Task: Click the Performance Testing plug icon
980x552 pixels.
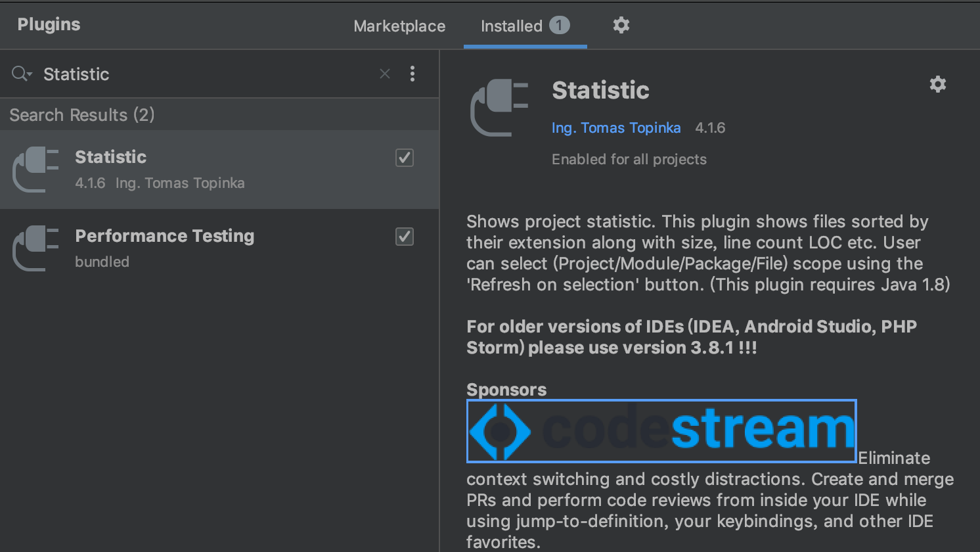Action: [36, 248]
